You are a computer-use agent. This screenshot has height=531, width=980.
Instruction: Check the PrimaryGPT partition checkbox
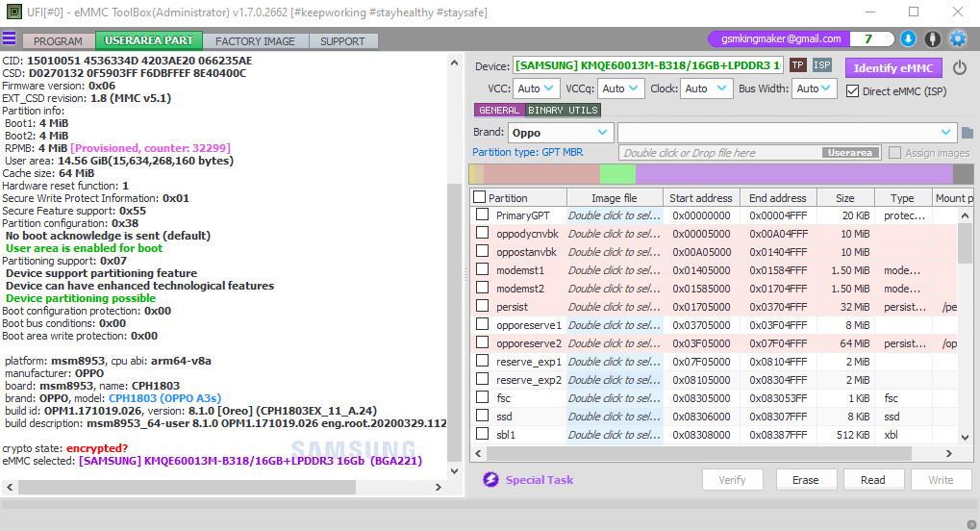(x=482, y=215)
